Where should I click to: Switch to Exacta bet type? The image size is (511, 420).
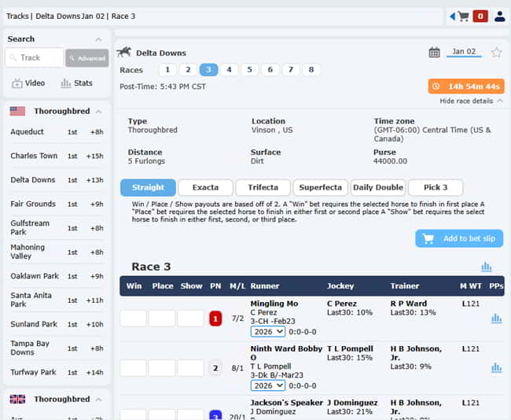tap(206, 187)
